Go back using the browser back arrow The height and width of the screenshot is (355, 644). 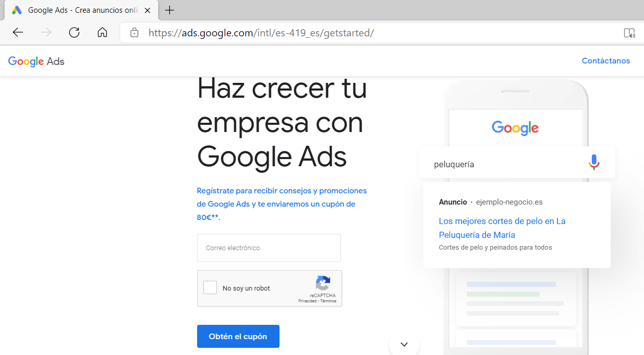pos(18,33)
